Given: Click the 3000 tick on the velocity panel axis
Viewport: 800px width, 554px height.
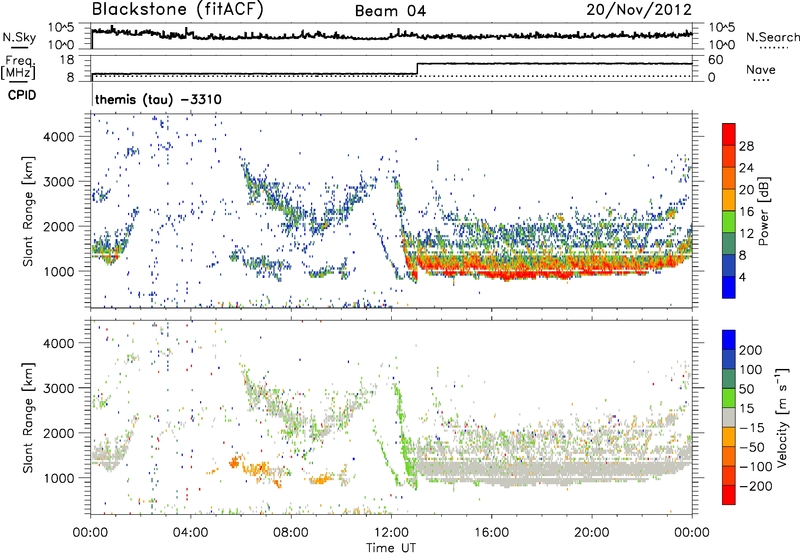Looking at the screenshot, I should click(x=58, y=388).
